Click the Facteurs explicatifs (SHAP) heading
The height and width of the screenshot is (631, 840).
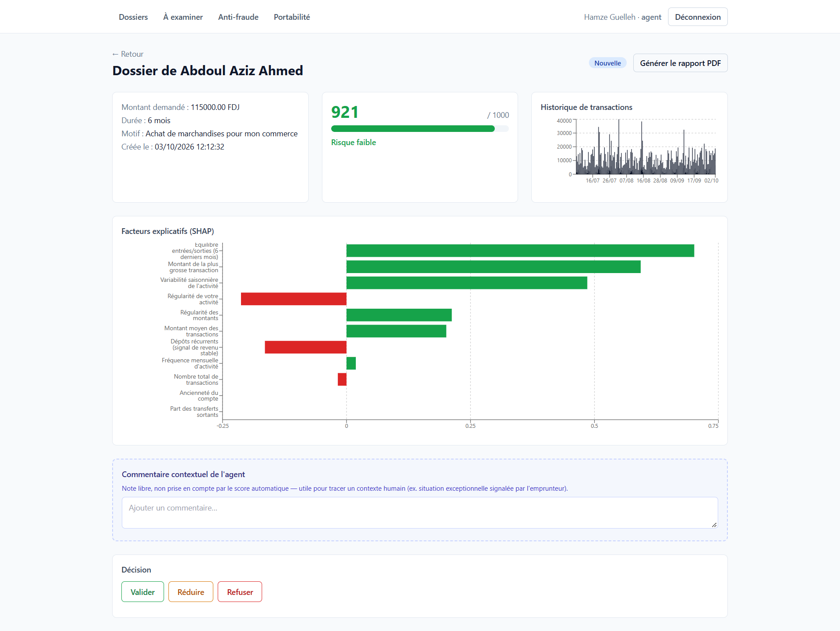click(x=168, y=231)
